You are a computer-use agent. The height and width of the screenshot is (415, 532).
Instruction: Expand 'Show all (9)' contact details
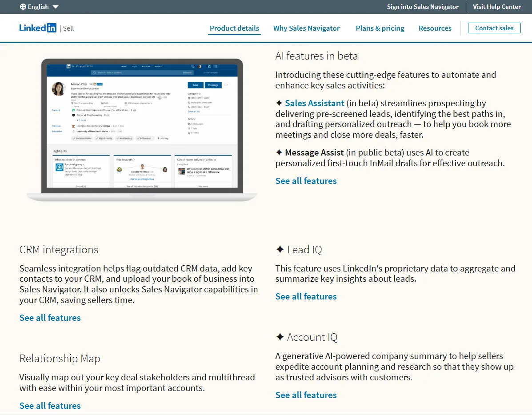[194, 112]
